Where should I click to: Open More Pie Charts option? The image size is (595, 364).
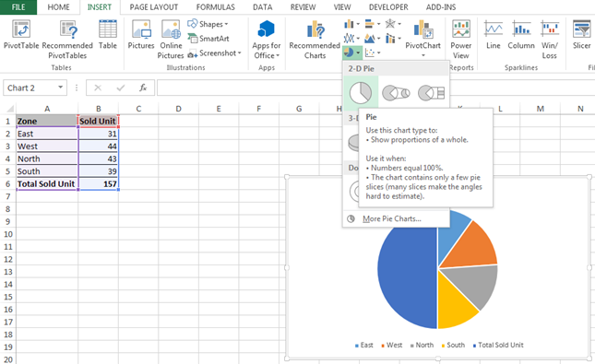392,218
